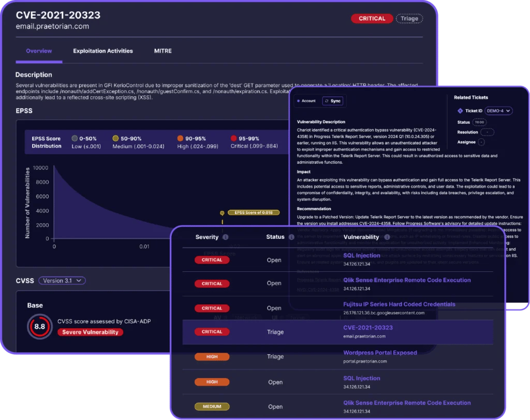Viewport: 530px width, 420px height.
Task: Click the Sync button
Action: point(333,101)
